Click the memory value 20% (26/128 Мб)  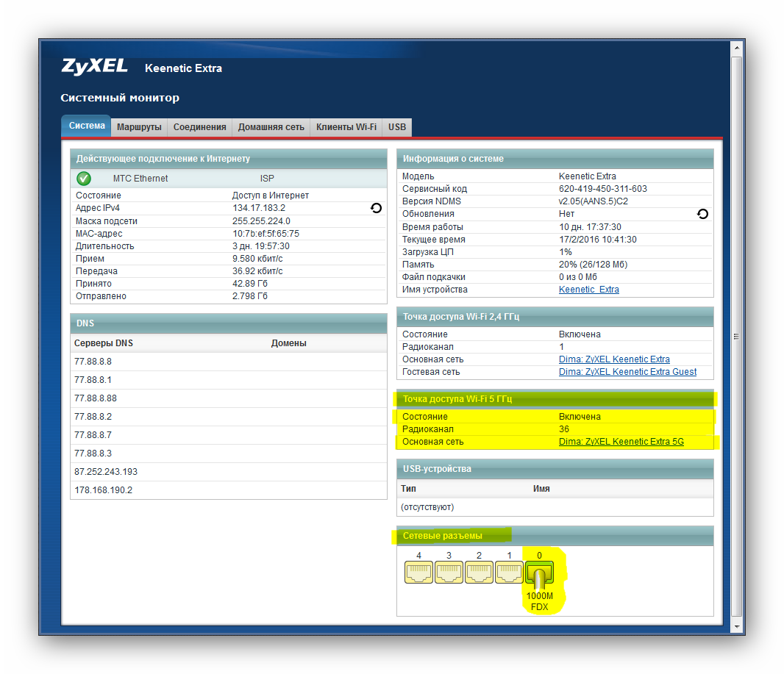pos(593,265)
